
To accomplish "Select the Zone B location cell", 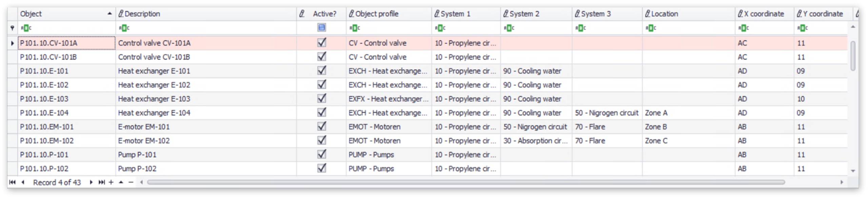I will [688, 127].
